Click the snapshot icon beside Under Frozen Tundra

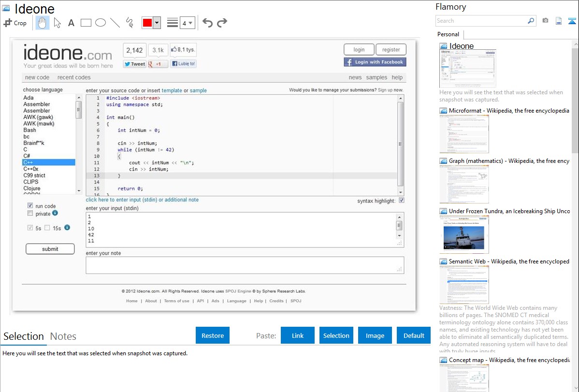point(443,211)
